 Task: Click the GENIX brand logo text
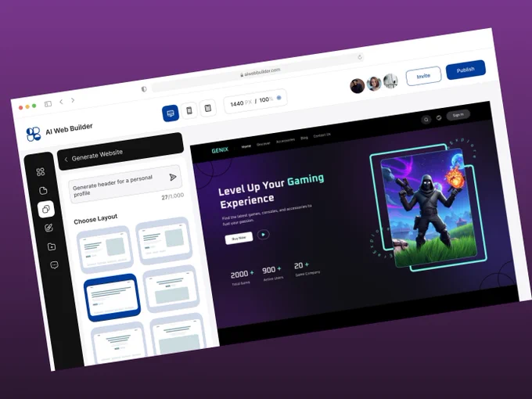click(x=220, y=150)
